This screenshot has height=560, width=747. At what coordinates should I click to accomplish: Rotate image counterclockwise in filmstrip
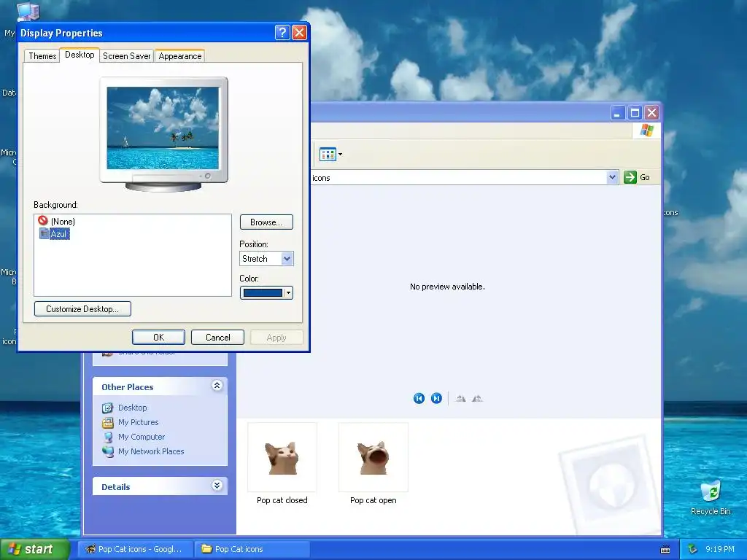click(477, 399)
